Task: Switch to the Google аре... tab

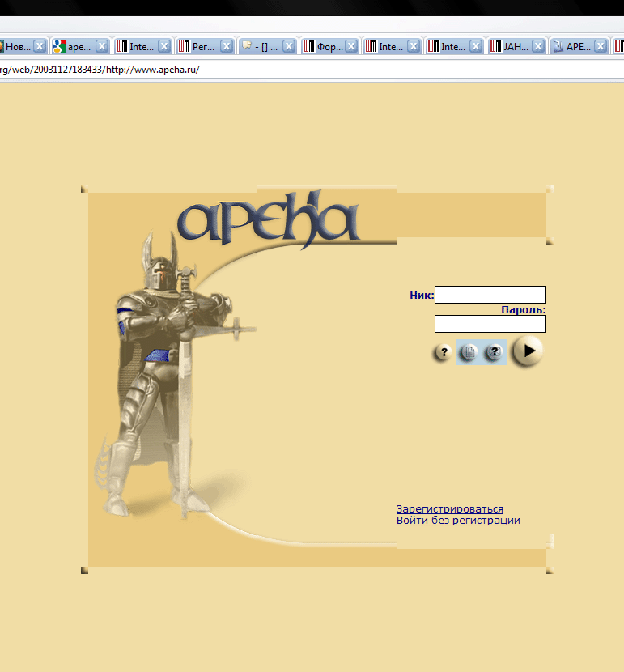Action: click(79, 47)
